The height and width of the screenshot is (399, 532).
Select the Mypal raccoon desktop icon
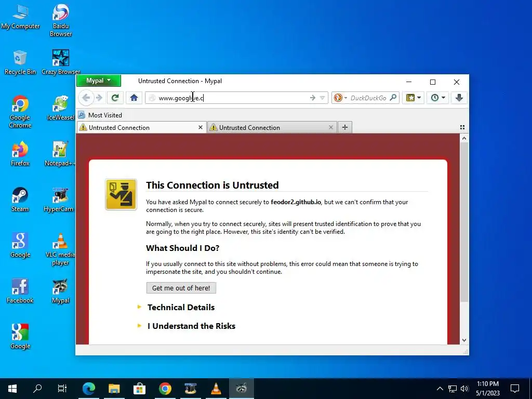pos(60,291)
